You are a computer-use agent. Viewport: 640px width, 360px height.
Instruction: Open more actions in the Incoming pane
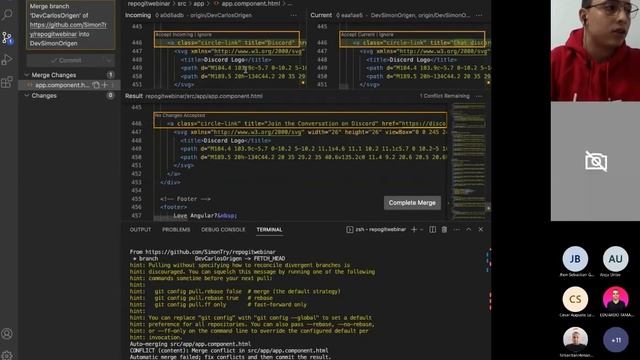click(x=293, y=15)
